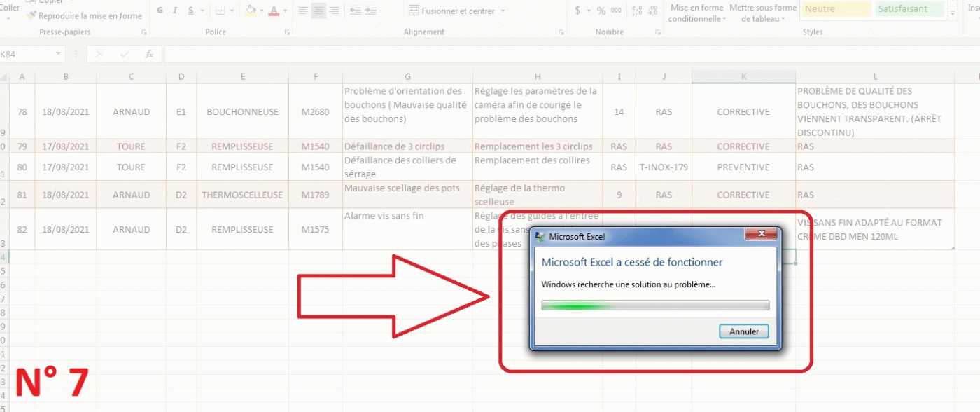Select column L header
The image size is (980, 412).
875,77
